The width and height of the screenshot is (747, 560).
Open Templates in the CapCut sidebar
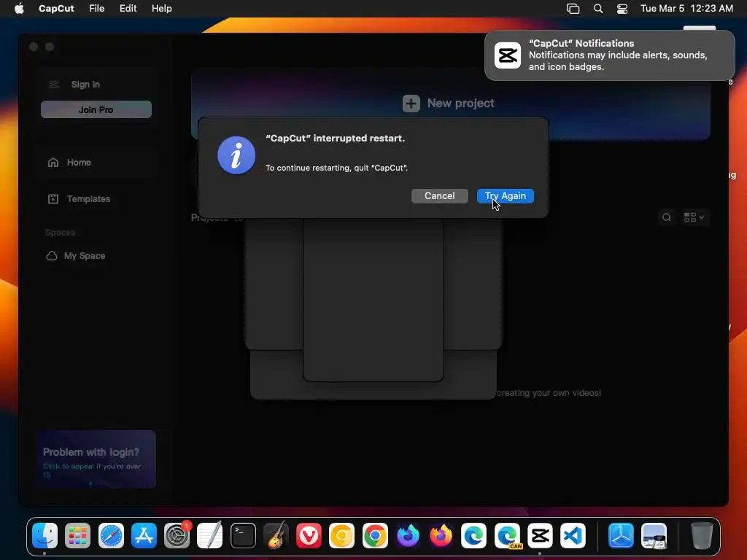88,199
